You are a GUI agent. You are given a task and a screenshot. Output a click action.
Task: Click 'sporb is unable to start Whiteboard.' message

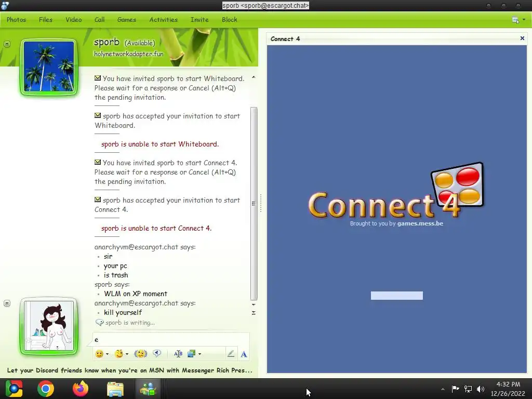click(160, 144)
